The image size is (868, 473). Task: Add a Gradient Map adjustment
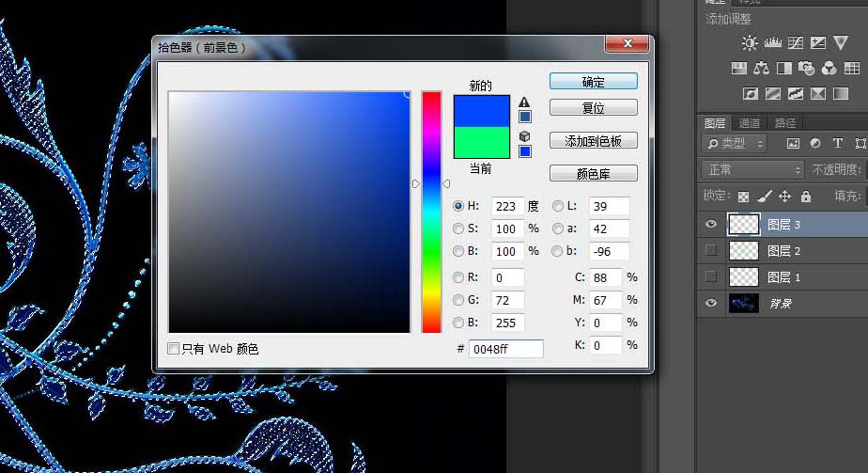click(x=841, y=94)
